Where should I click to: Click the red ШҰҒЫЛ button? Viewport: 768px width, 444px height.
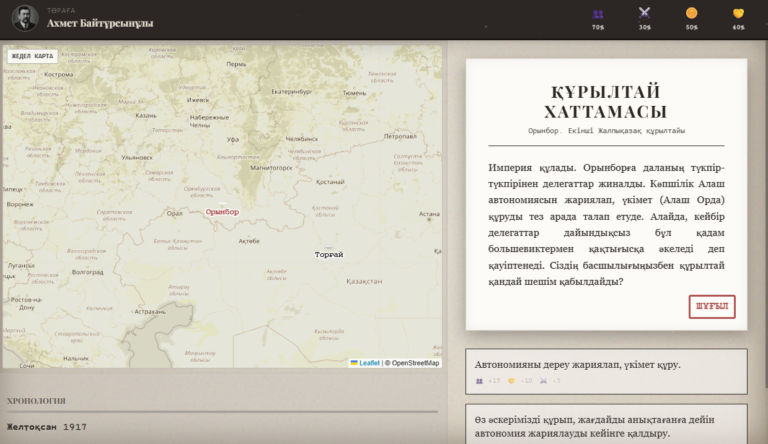coord(712,307)
